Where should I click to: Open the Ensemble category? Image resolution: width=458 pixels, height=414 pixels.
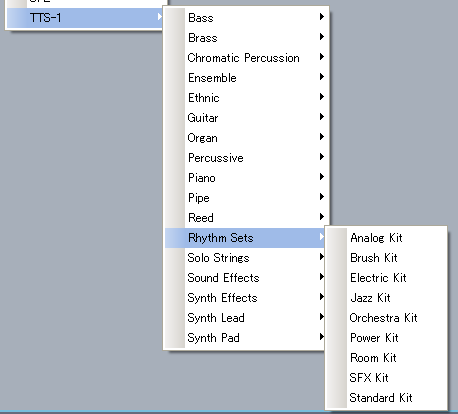pyautogui.click(x=246, y=78)
